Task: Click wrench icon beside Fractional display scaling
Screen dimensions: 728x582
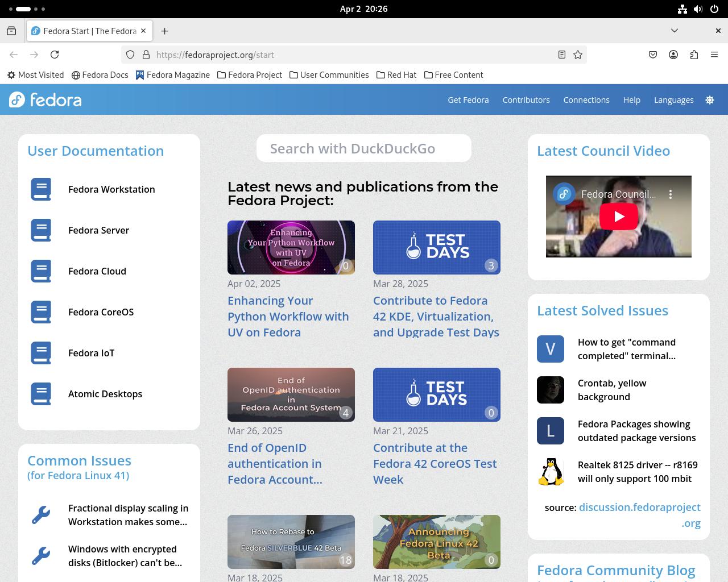Action: [x=41, y=515]
